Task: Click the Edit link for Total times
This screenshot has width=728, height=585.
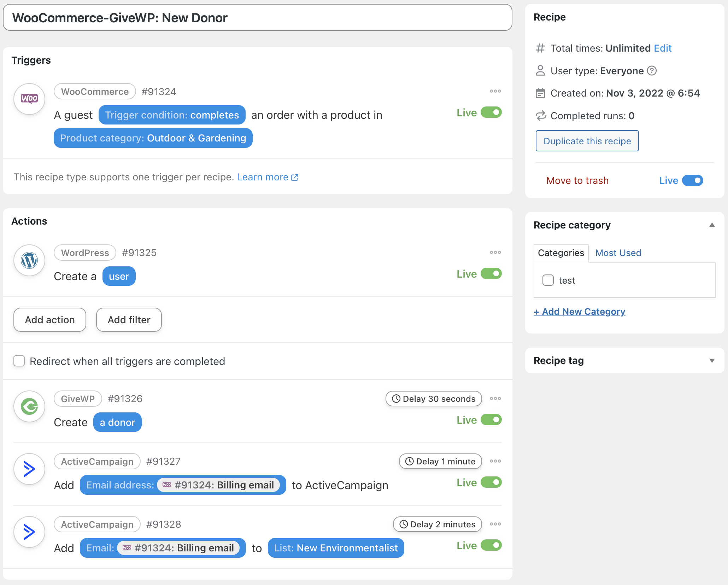Action: (x=663, y=48)
